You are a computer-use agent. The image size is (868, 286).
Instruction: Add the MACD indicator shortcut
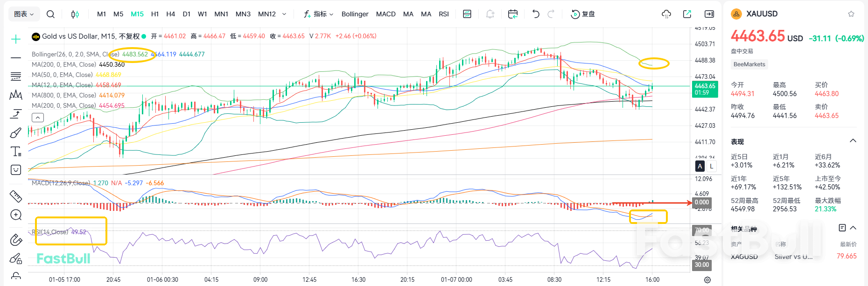pyautogui.click(x=385, y=14)
